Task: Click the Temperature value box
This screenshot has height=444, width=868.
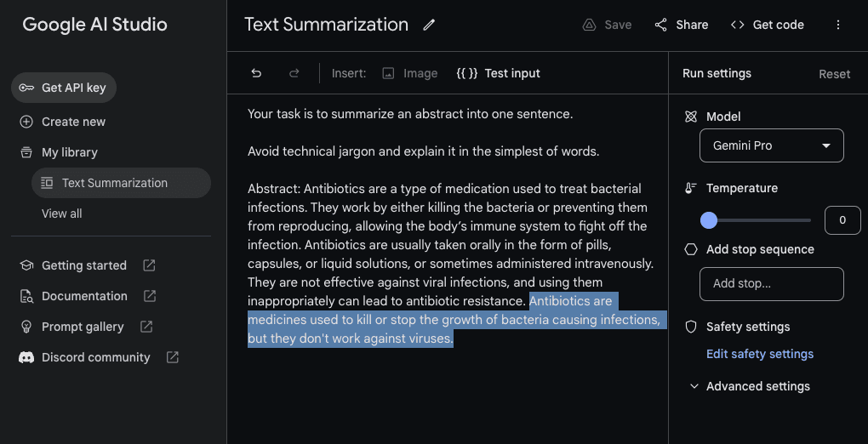Action: coord(842,220)
